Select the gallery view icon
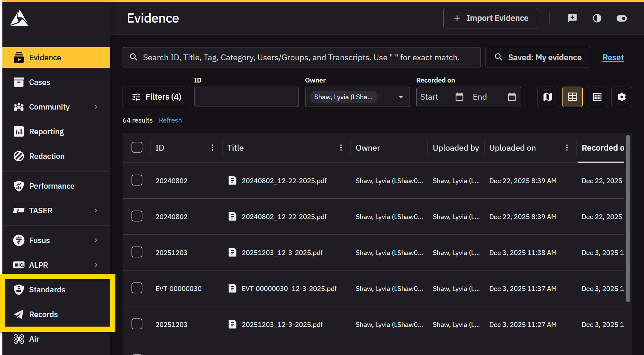This screenshot has width=644, height=355. 597,97
